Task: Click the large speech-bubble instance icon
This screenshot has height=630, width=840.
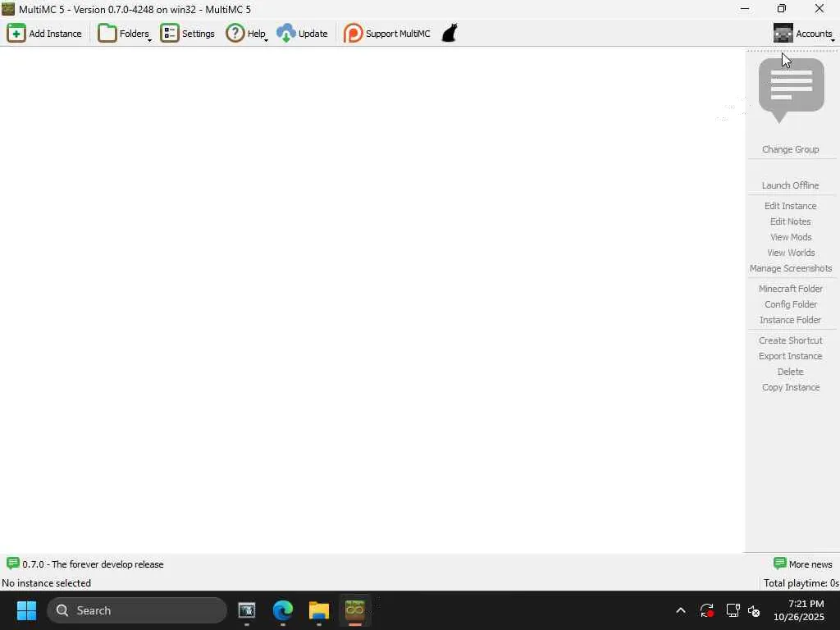Action: click(792, 90)
